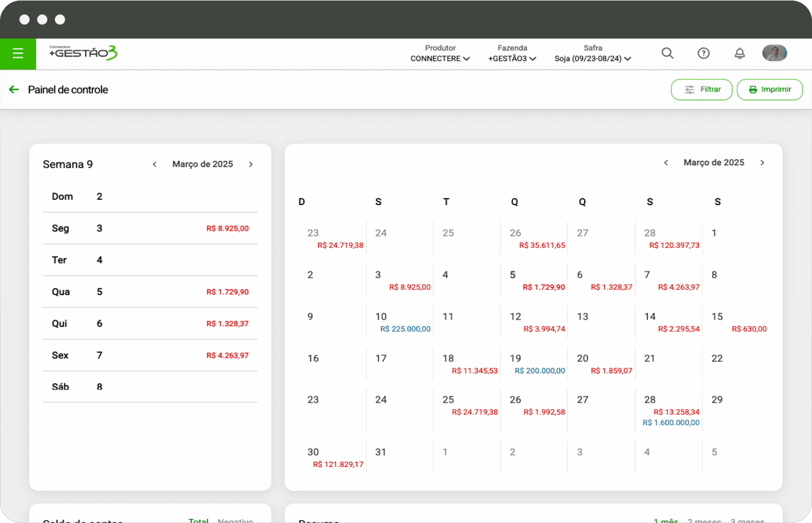Image resolution: width=812 pixels, height=523 pixels.
Task: Advance calendar to next month
Action: point(762,163)
